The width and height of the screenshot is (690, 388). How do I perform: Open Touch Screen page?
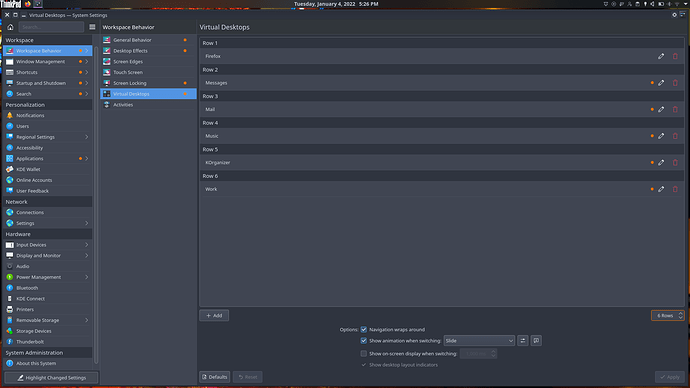pyautogui.click(x=148, y=72)
